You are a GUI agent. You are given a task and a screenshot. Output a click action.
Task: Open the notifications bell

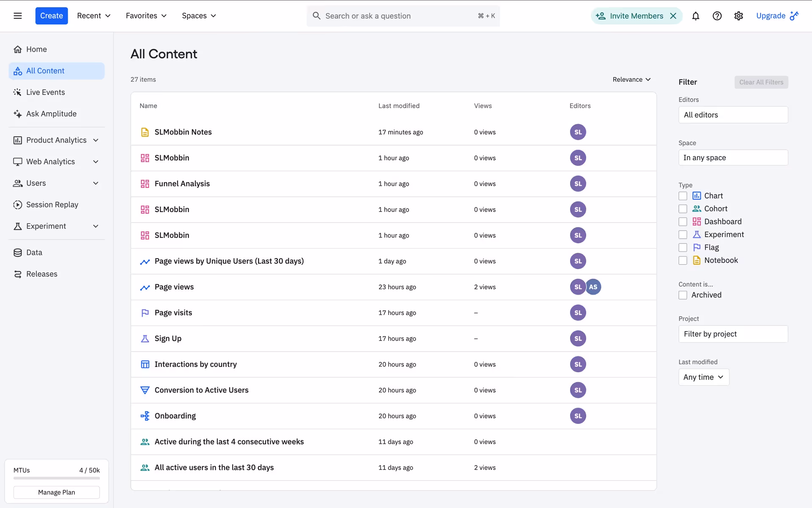[x=696, y=16]
